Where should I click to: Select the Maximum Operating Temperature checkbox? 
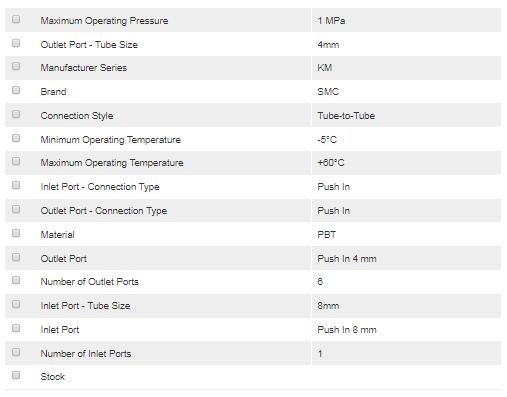(x=16, y=161)
